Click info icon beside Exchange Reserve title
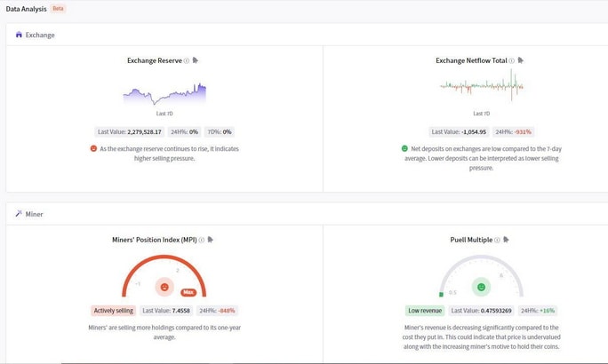Viewport: 608px width, 364px height. [x=187, y=60]
